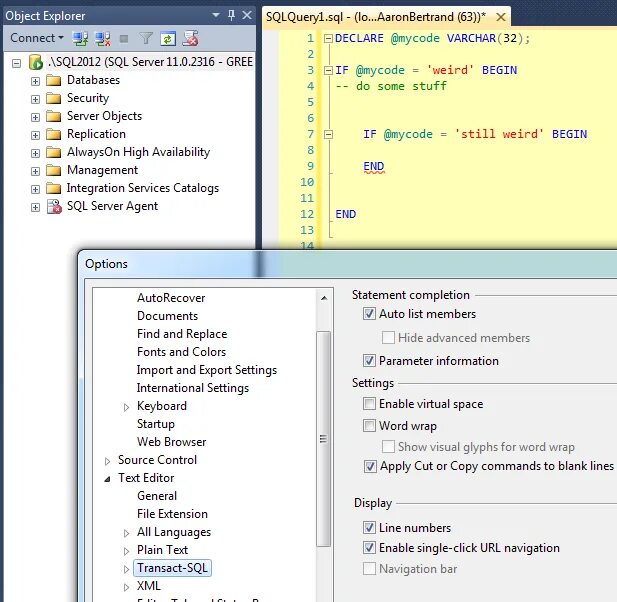Expand the All Languages node
Screen dimensions: 617x602
[x=126, y=533]
